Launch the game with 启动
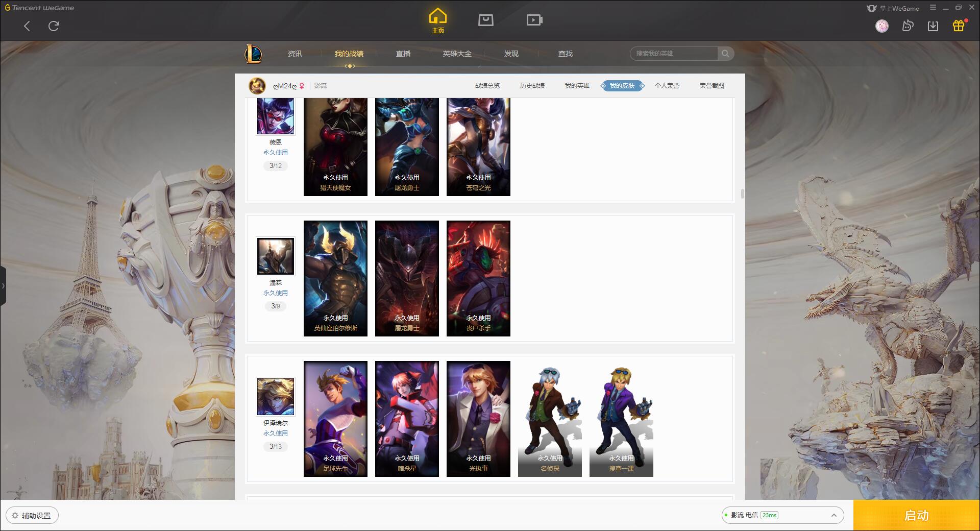This screenshot has height=531, width=980. [x=917, y=516]
